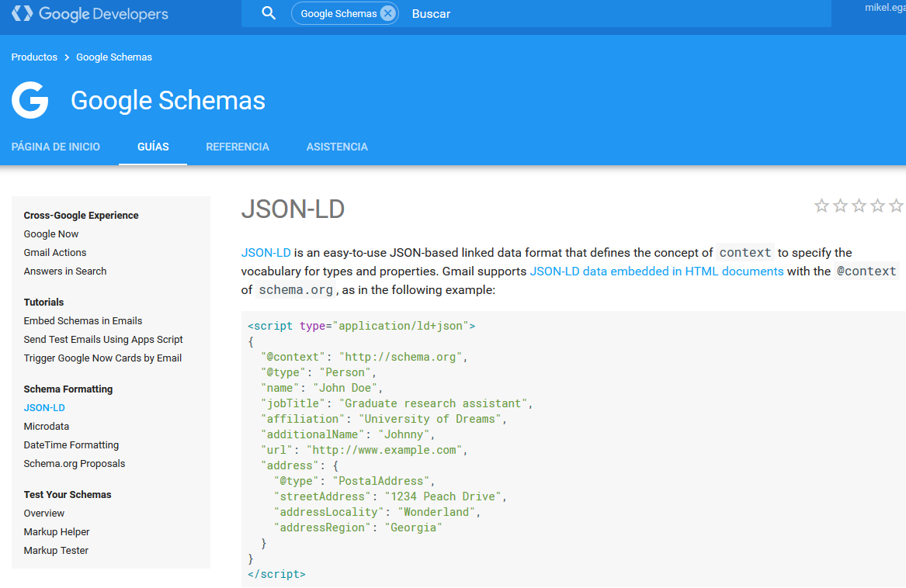Click the Tutorials sidebar heading
The image size is (906, 588).
coord(43,302)
